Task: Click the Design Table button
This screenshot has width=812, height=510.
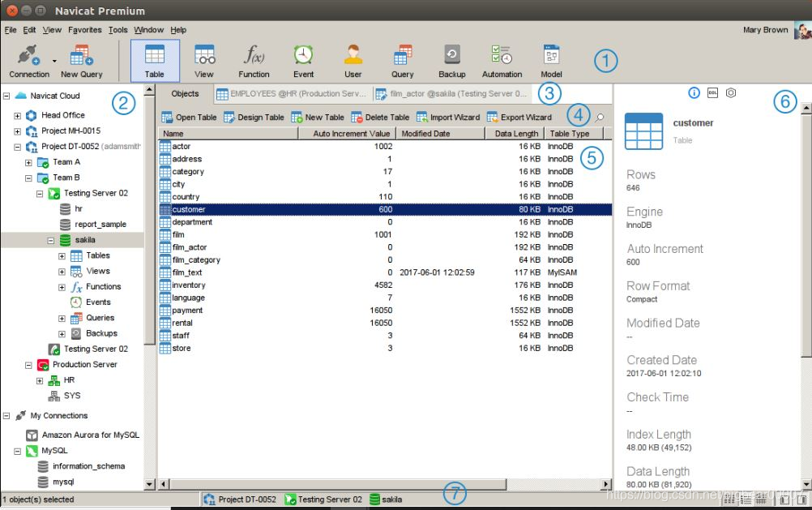Action: tap(254, 118)
